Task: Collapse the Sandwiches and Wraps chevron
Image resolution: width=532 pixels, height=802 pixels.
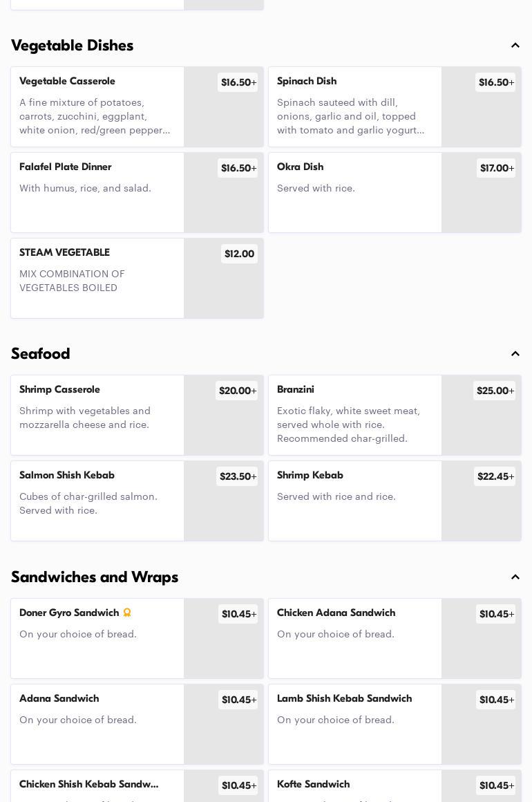Action: click(x=515, y=577)
